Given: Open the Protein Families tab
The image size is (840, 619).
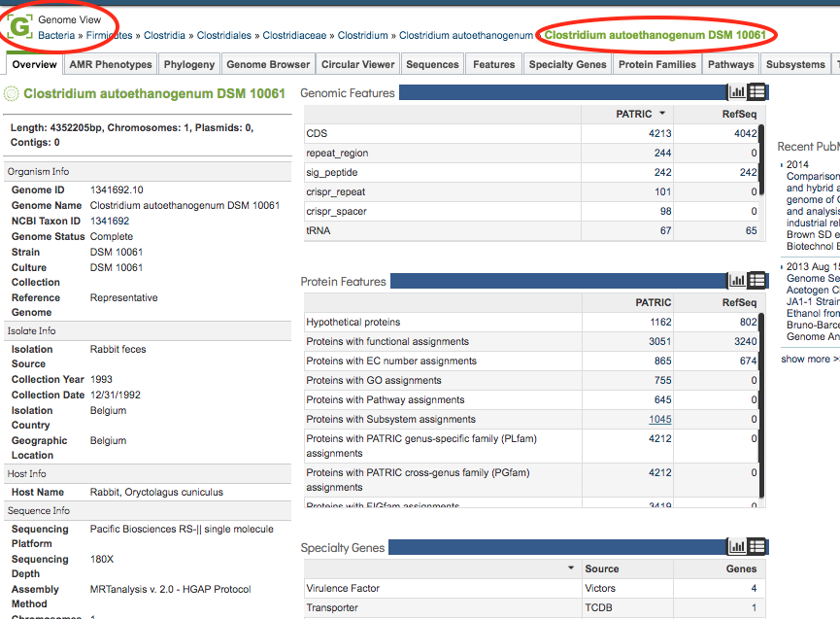Looking at the screenshot, I should [x=657, y=64].
